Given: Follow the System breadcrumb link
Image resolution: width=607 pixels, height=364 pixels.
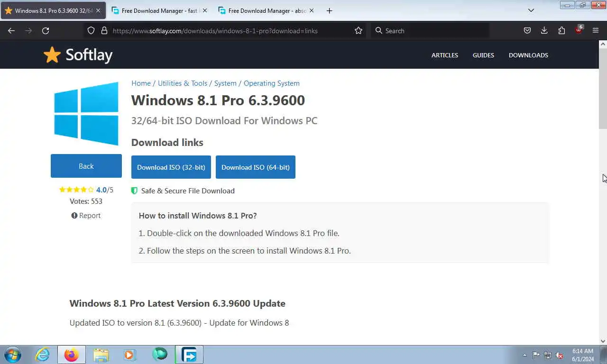Looking at the screenshot, I should (225, 83).
